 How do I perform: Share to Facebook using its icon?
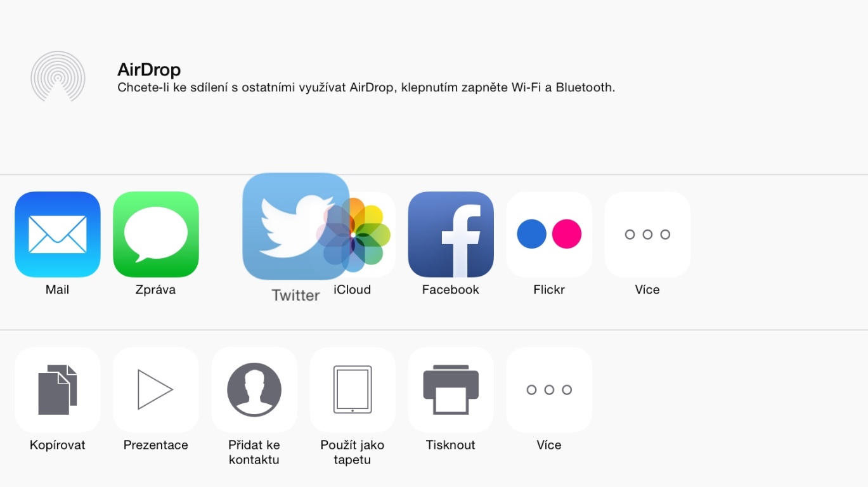click(451, 235)
